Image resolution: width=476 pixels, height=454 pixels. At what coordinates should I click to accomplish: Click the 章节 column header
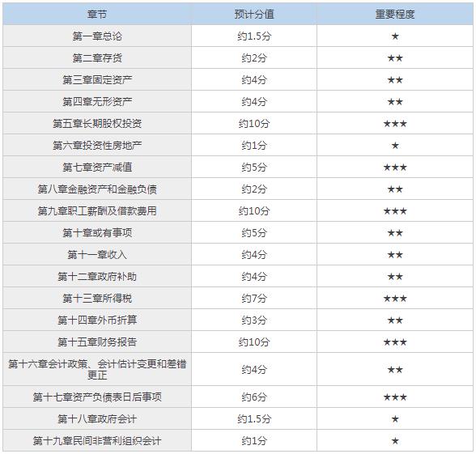coord(97,15)
